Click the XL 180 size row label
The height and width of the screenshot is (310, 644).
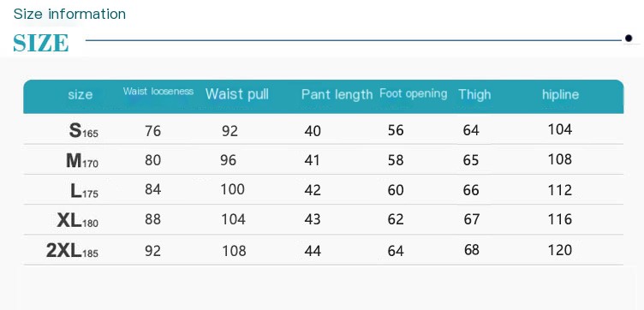78,221
